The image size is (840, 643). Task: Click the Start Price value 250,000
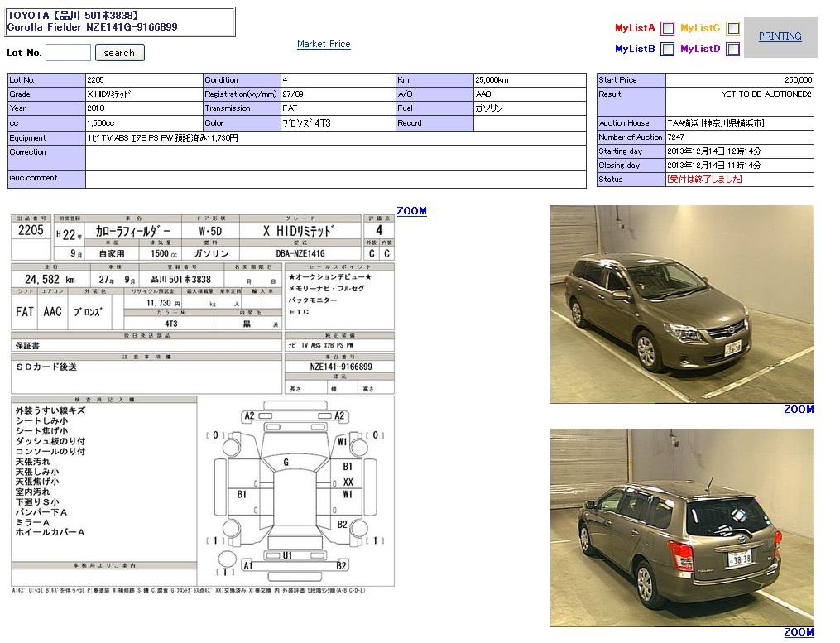click(x=739, y=80)
